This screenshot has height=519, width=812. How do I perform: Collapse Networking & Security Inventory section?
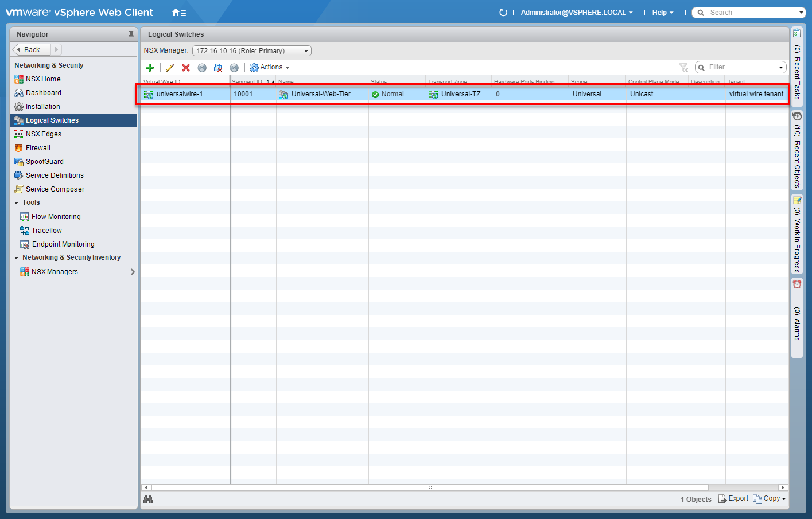pos(17,258)
